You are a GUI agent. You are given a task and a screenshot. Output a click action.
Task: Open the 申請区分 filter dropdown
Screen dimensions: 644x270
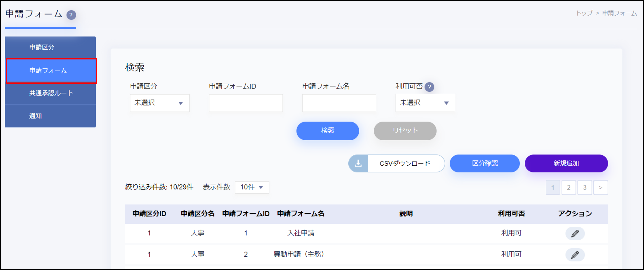click(x=159, y=103)
